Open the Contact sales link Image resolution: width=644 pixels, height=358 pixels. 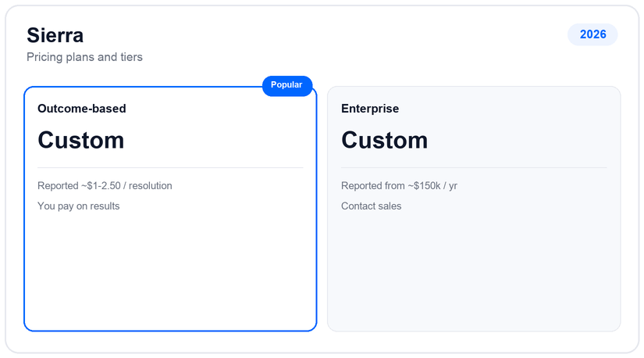click(x=371, y=206)
